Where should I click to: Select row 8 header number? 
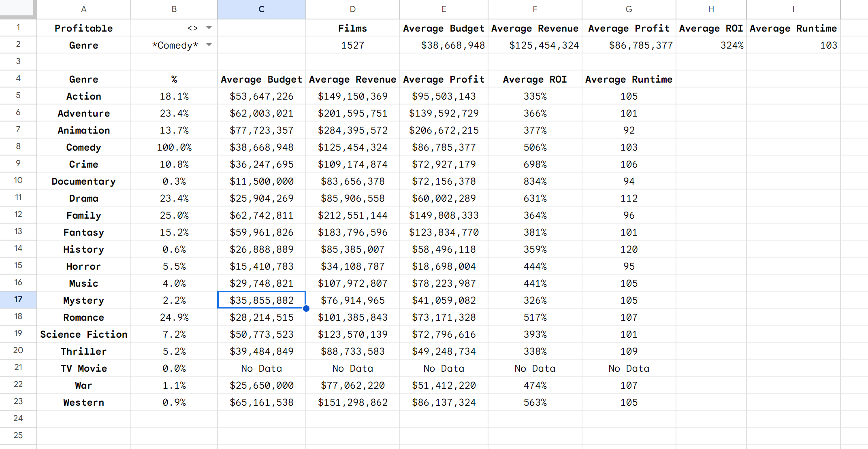click(18, 147)
